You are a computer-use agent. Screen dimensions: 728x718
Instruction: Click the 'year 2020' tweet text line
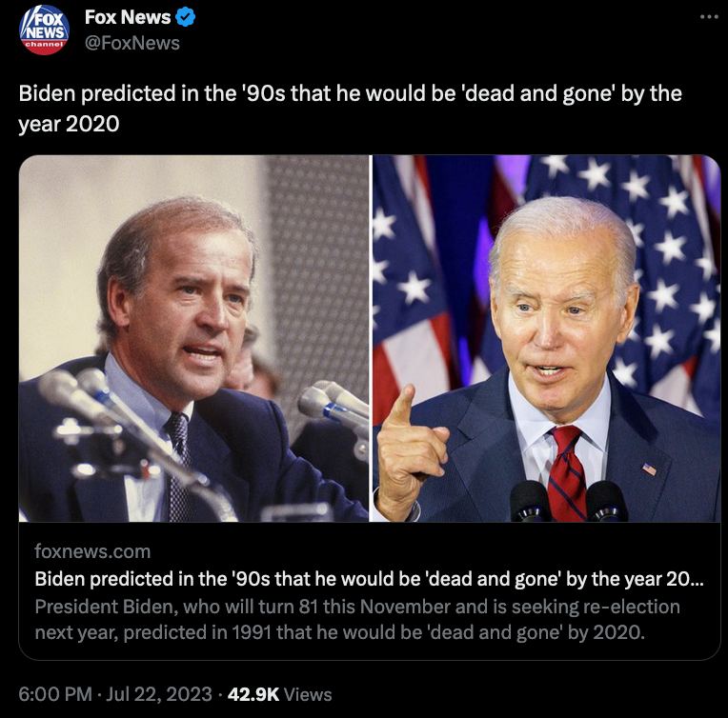(69, 124)
